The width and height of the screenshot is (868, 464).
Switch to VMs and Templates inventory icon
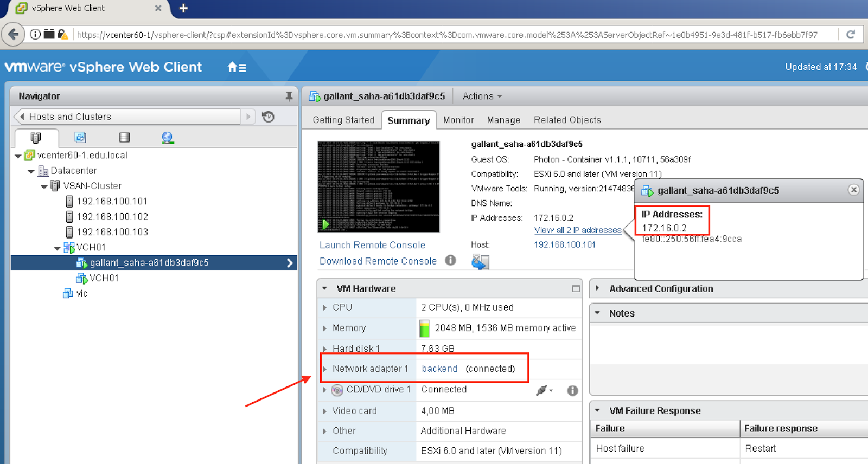(x=80, y=138)
